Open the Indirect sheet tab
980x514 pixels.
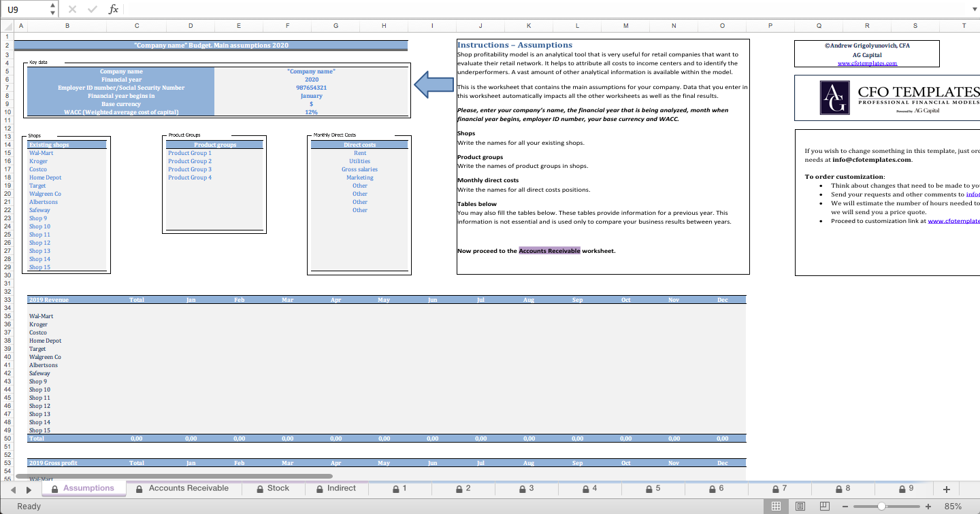tap(336, 488)
